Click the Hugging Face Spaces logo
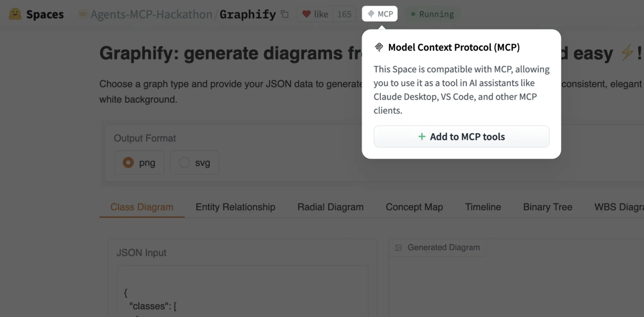Image resolution: width=644 pixels, height=317 pixels. 15,14
